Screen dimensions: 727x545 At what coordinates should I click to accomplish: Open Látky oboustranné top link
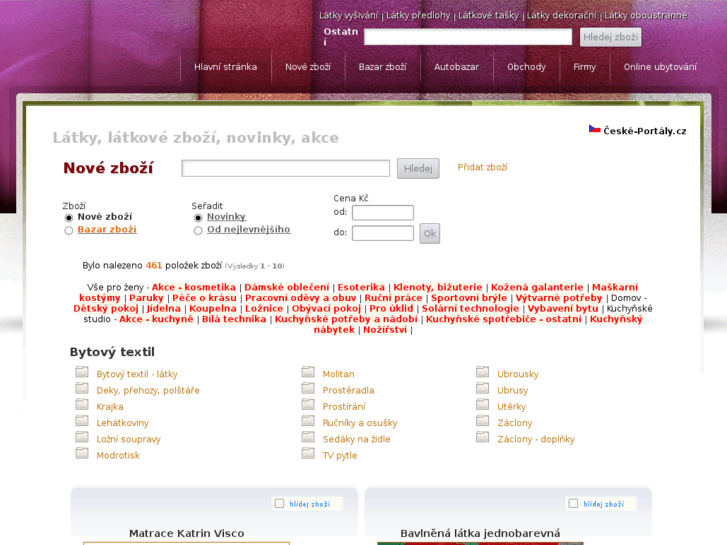pos(645,15)
